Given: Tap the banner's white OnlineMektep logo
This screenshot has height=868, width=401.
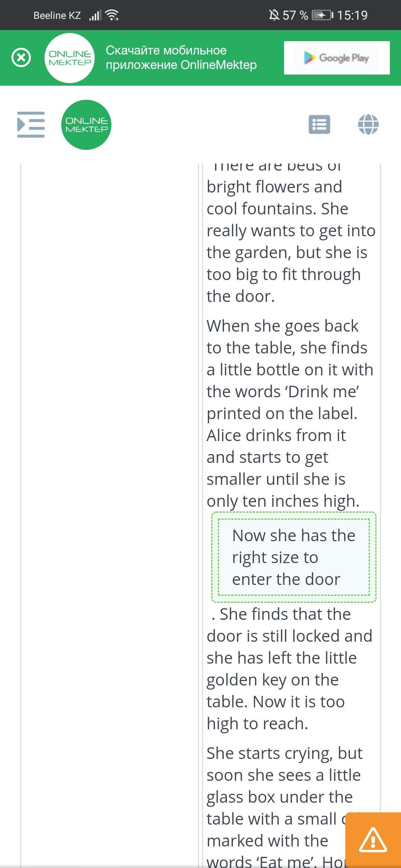Looking at the screenshot, I should 70,58.
